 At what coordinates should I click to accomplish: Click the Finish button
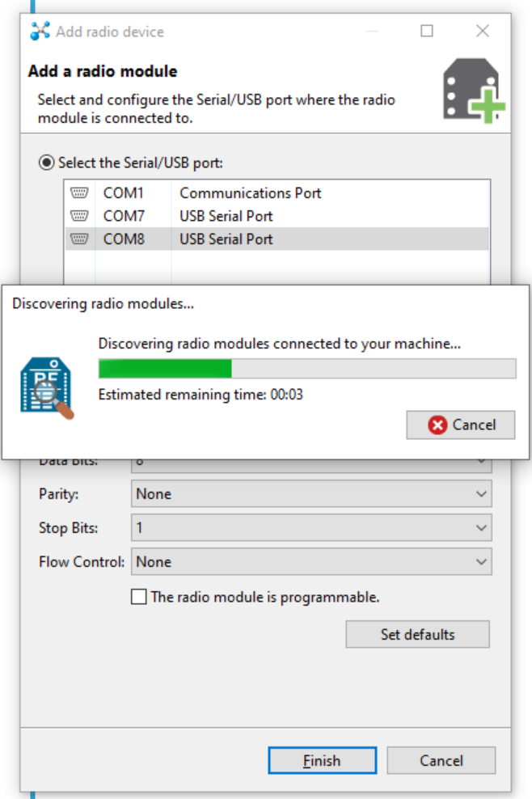pyautogui.click(x=322, y=760)
